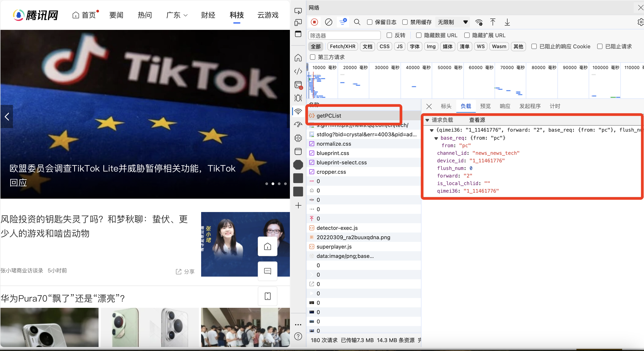Add more tools with plus icon

click(x=298, y=206)
